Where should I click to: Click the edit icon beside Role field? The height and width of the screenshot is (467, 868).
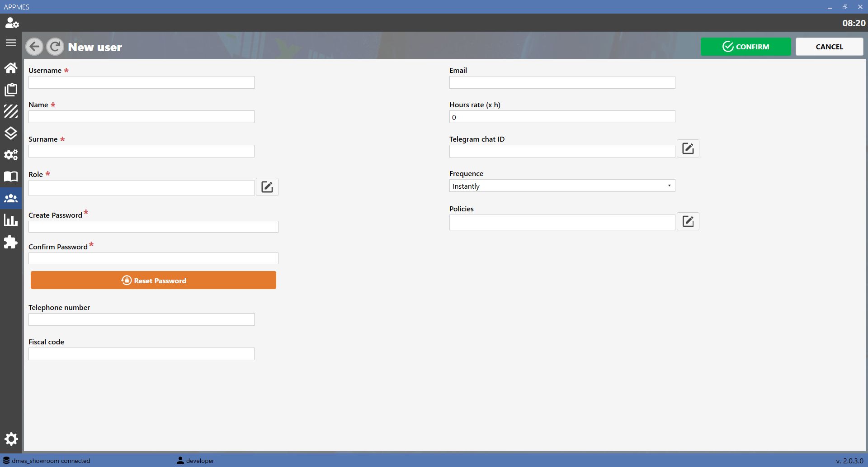tap(267, 187)
